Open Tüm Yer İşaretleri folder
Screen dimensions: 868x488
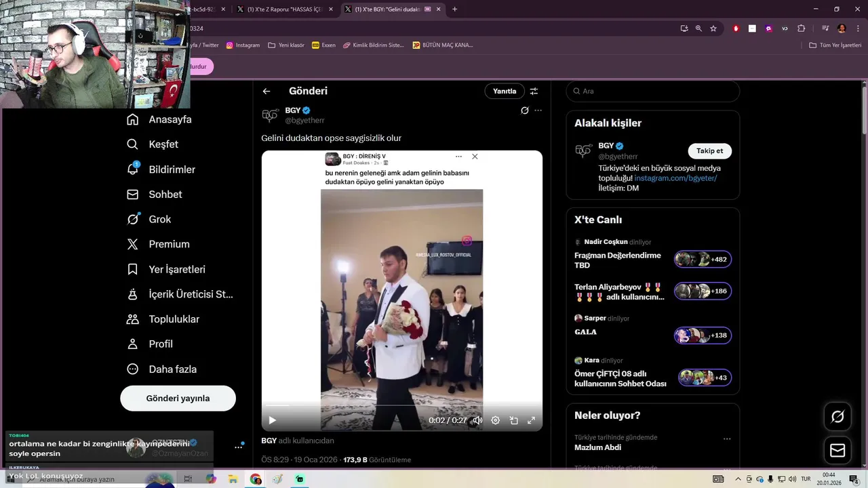pos(835,45)
